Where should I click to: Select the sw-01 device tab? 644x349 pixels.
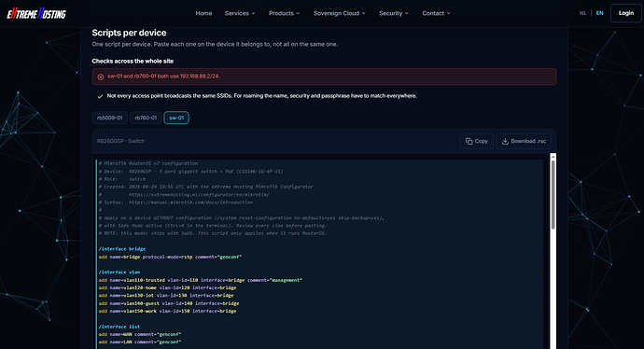coord(176,118)
